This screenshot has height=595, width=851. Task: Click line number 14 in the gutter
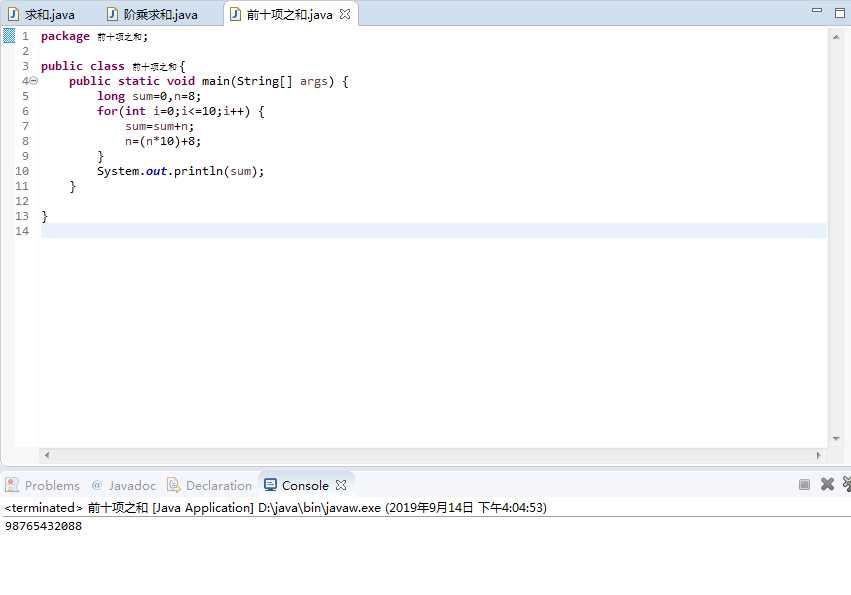[22, 231]
